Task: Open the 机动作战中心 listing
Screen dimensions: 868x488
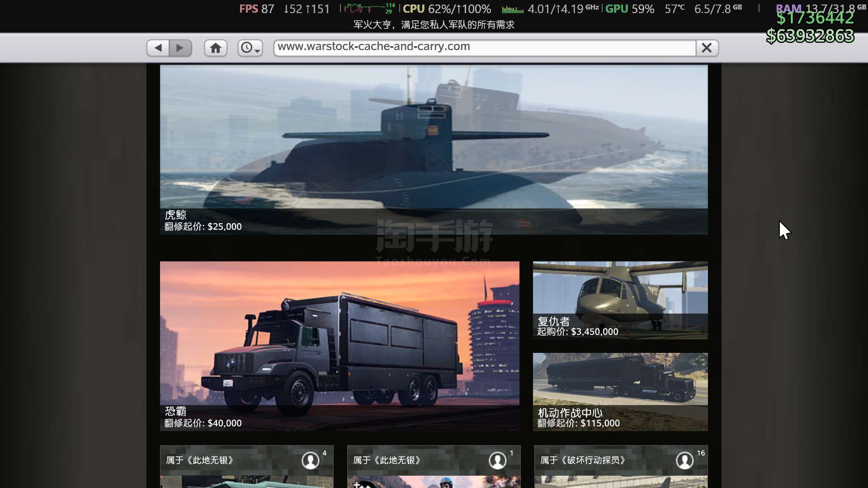Action: pos(620,392)
